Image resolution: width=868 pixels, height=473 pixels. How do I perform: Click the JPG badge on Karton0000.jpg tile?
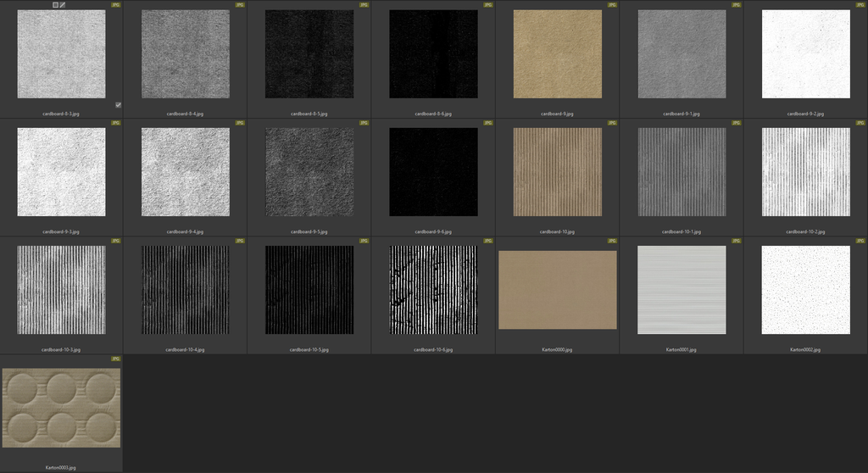[612, 242]
